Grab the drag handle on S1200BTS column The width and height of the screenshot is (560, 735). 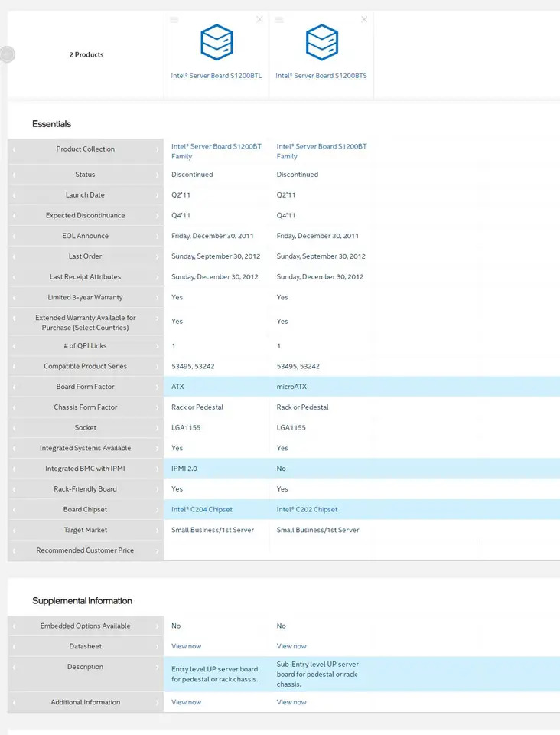[x=279, y=20]
